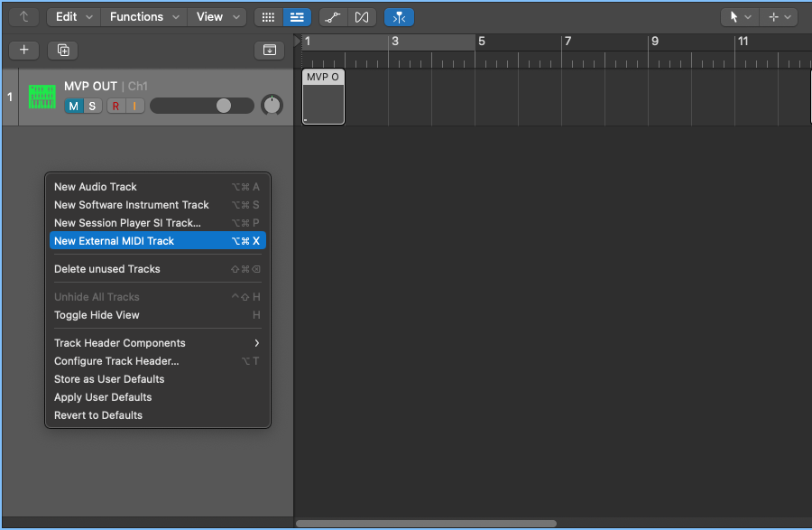
Task: Open the Functions dropdown menu
Action: click(143, 17)
